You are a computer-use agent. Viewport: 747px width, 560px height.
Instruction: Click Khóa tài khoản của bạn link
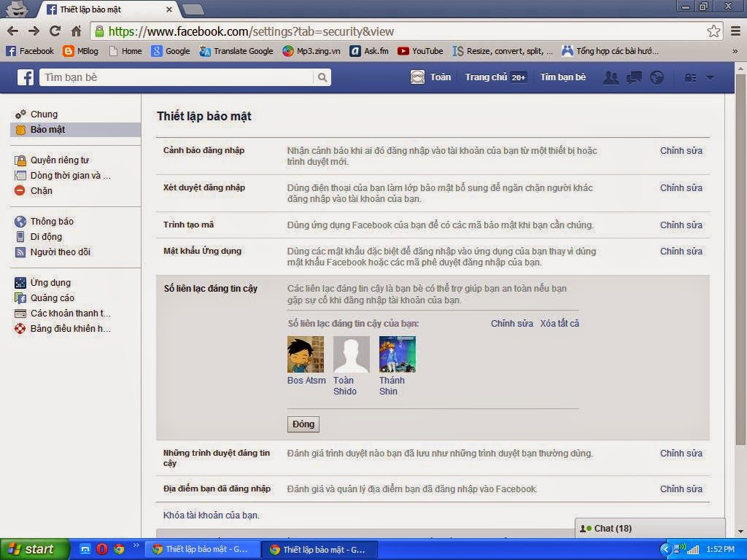[x=211, y=516]
